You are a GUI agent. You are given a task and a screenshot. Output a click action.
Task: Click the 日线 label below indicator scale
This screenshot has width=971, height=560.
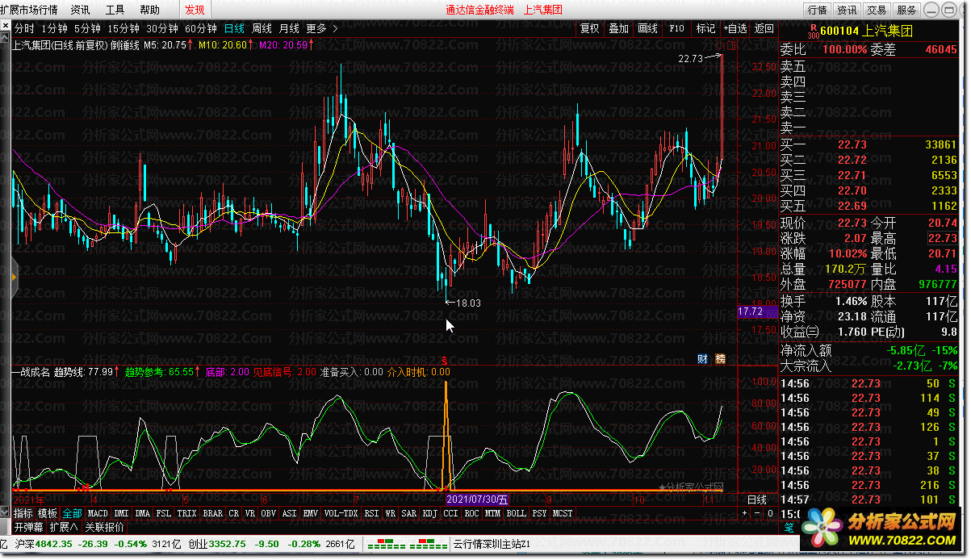tap(757, 500)
